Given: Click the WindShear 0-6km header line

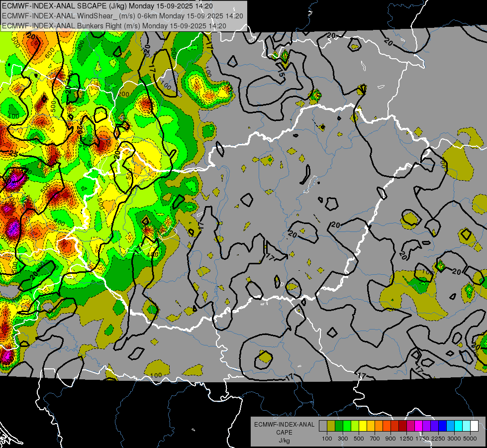Looking at the screenshot, I should point(122,16).
